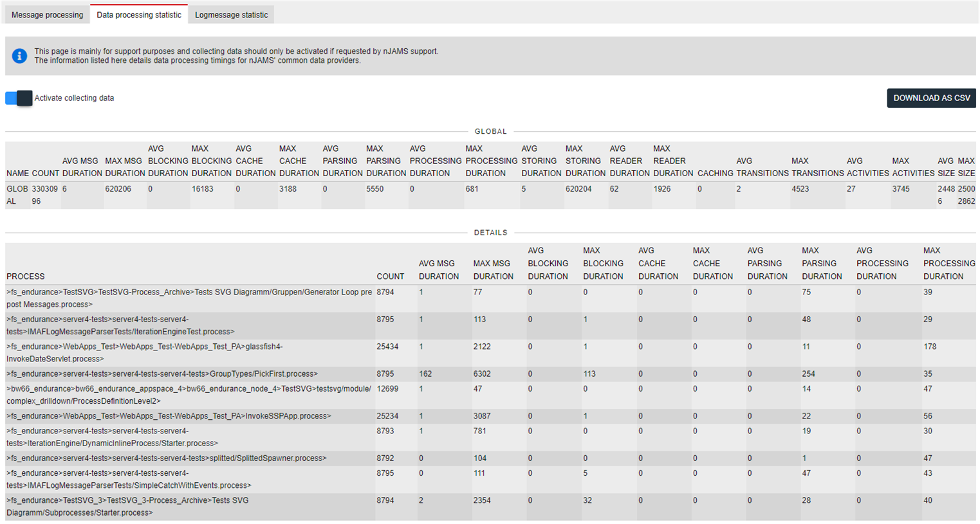The image size is (980, 524).
Task: Click the Global AVG SIZE header
Action: 946,167
